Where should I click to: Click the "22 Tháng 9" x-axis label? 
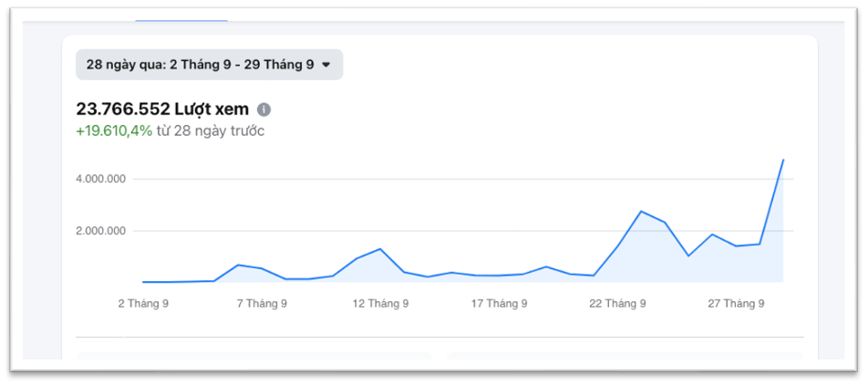617,304
